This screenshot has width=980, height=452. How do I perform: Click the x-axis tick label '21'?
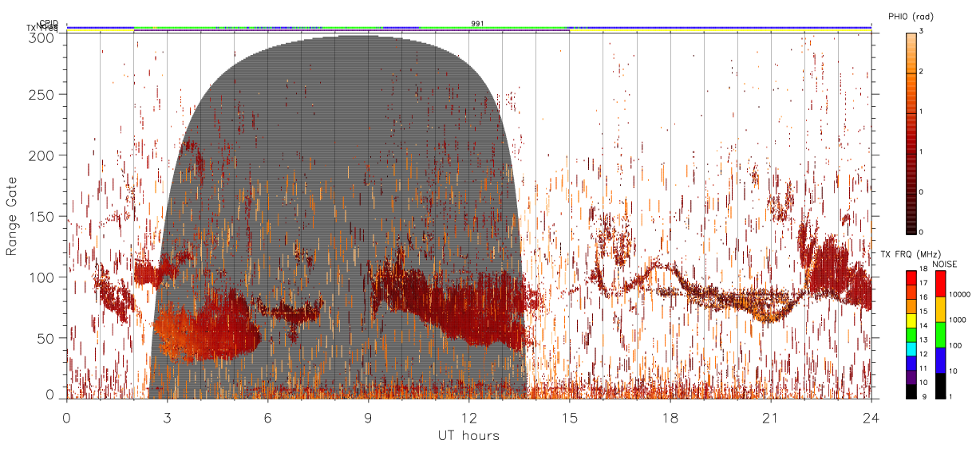point(770,417)
